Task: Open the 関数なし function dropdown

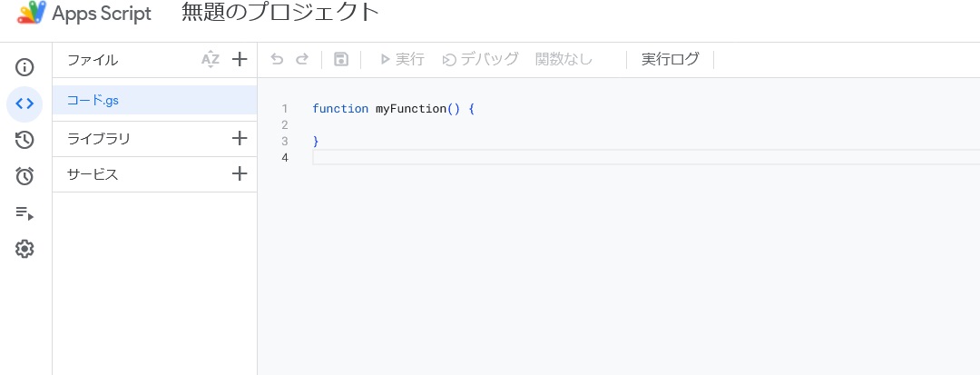Action: click(x=563, y=59)
